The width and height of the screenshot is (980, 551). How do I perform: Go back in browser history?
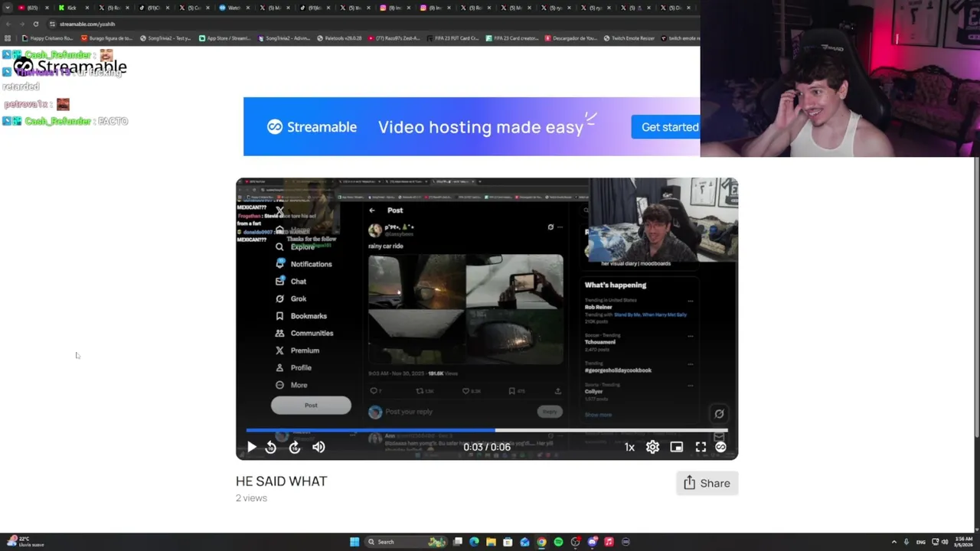coord(8,24)
